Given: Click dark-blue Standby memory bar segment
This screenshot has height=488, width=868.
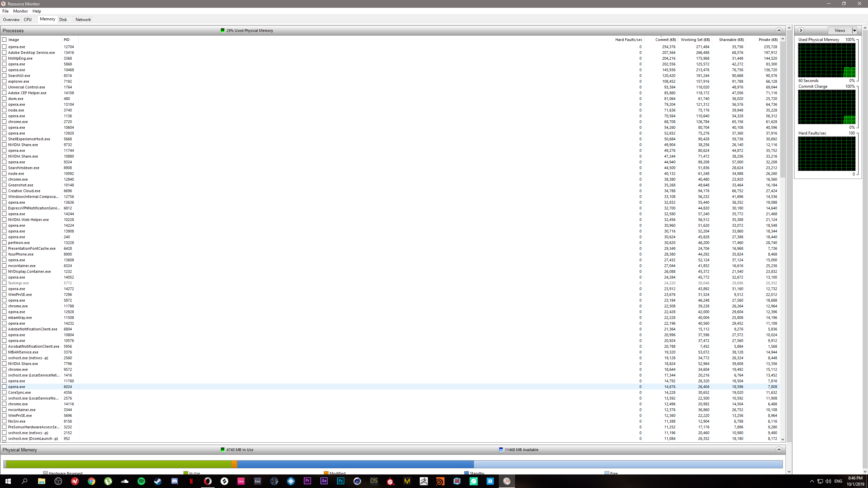Looking at the screenshot, I should (x=355, y=464).
